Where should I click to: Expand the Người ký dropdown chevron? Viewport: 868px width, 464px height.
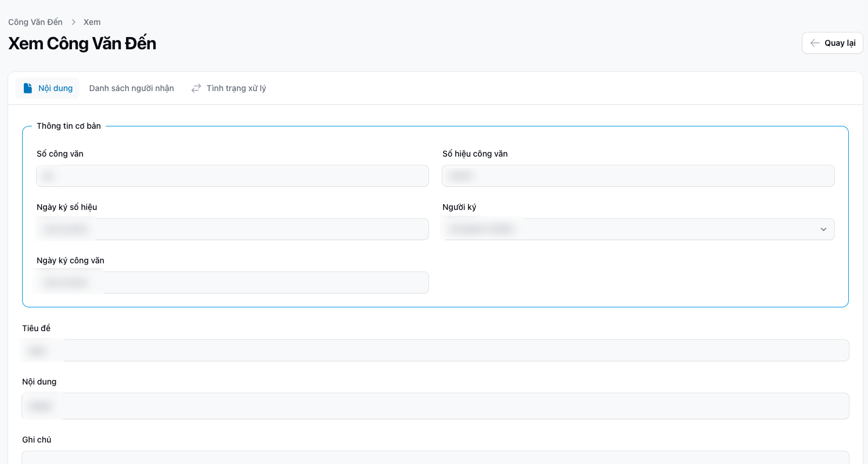click(823, 229)
